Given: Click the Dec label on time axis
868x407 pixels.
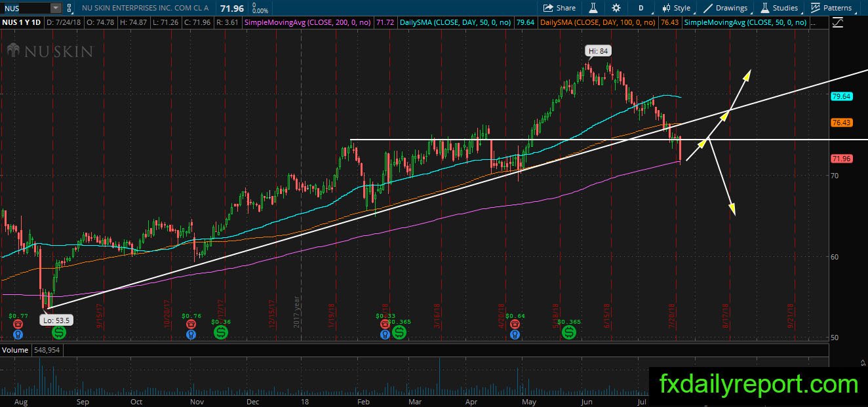Looking at the screenshot, I should point(253,401).
